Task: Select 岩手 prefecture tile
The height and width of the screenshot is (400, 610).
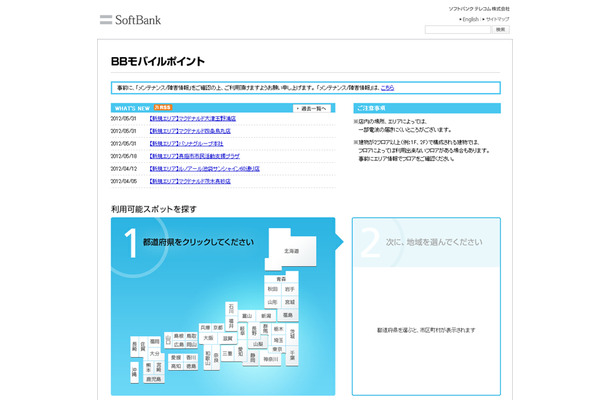Action: point(290,289)
